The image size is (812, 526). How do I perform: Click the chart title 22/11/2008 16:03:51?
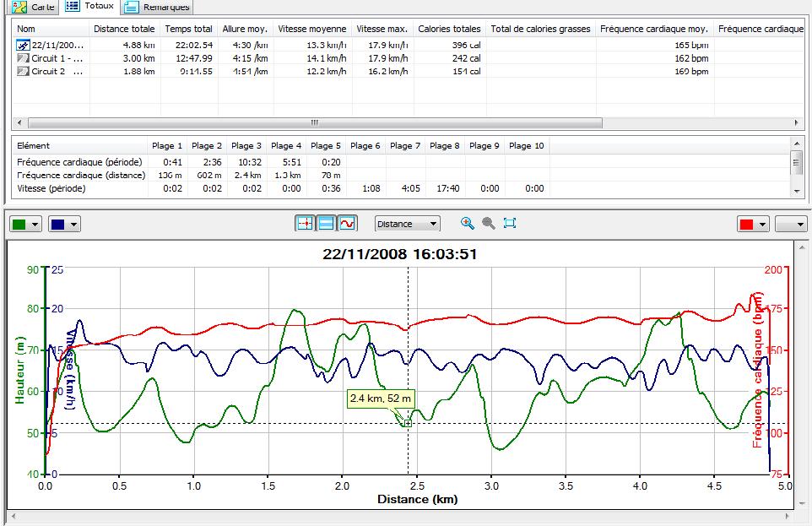[400, 254]
